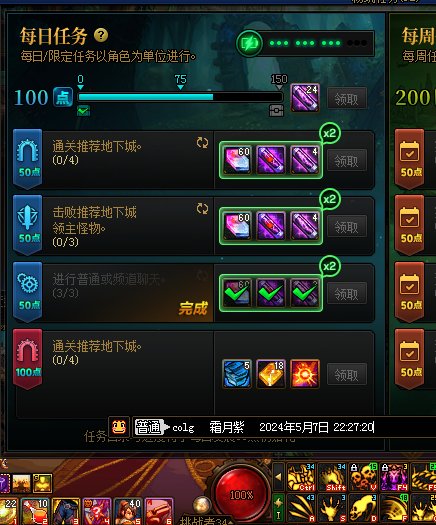Select the red 100点 quest banner
The width and height of the screenshot is (436, 525).
tap(27, 358)
